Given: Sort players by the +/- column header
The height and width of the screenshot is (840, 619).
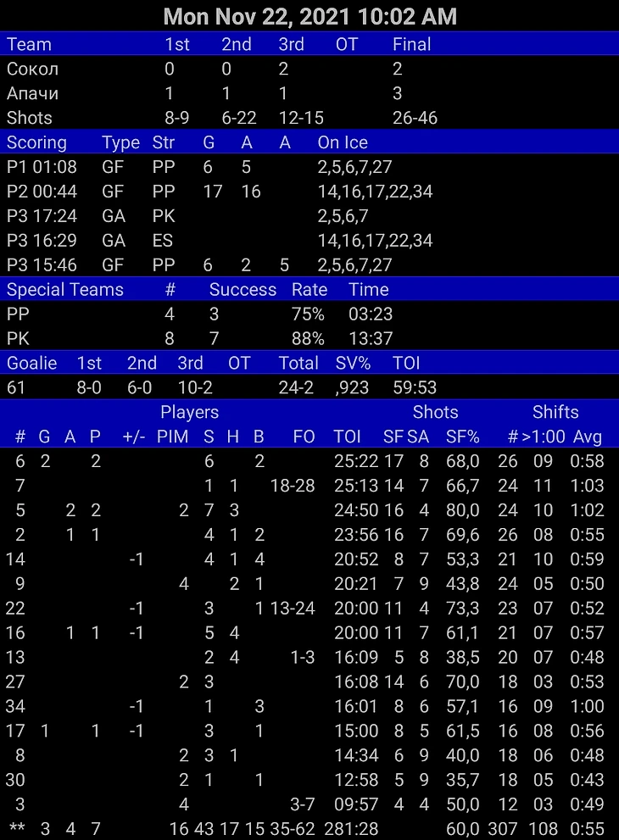Looking at the screenshot, I should click(x=134, y=437).
